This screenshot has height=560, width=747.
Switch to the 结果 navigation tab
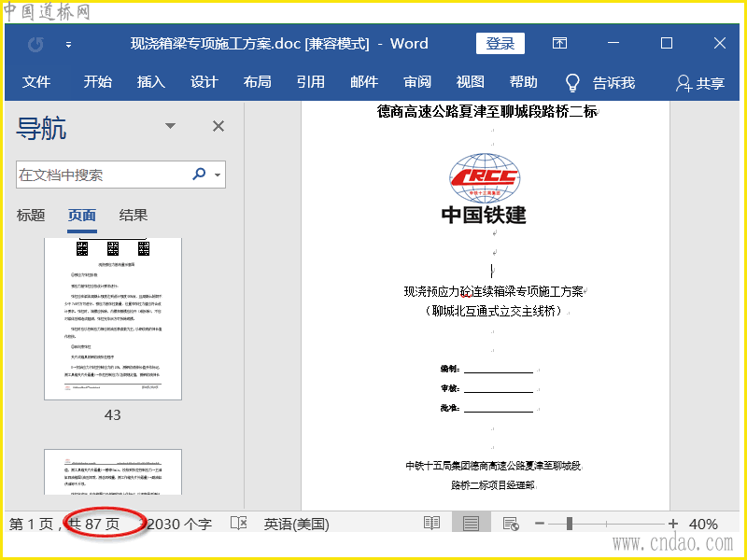[134, 216]
